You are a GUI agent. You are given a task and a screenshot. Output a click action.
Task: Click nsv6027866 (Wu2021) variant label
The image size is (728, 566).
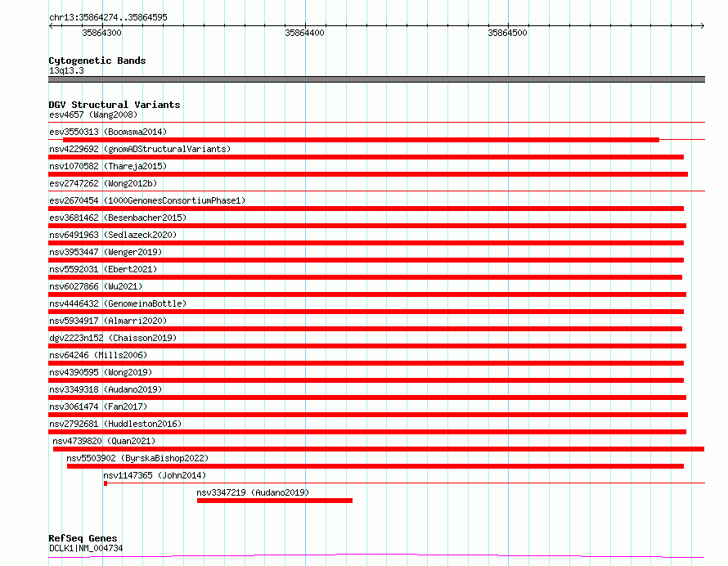[x=96, y=286]
